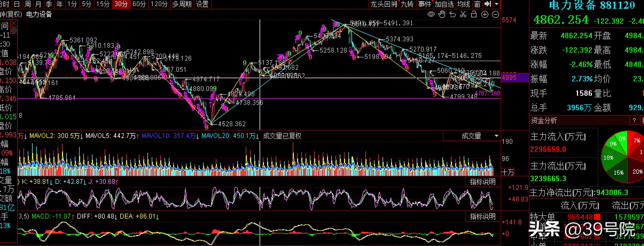The image size is (644, 246).
Task: Click 加自选 to add to watchlist
Action: [444, 4]
